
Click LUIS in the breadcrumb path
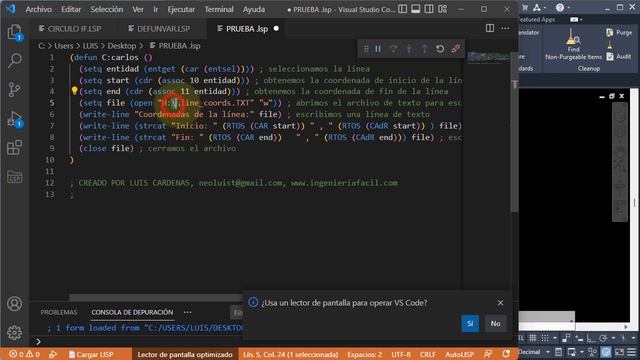[x=90, y=46]
